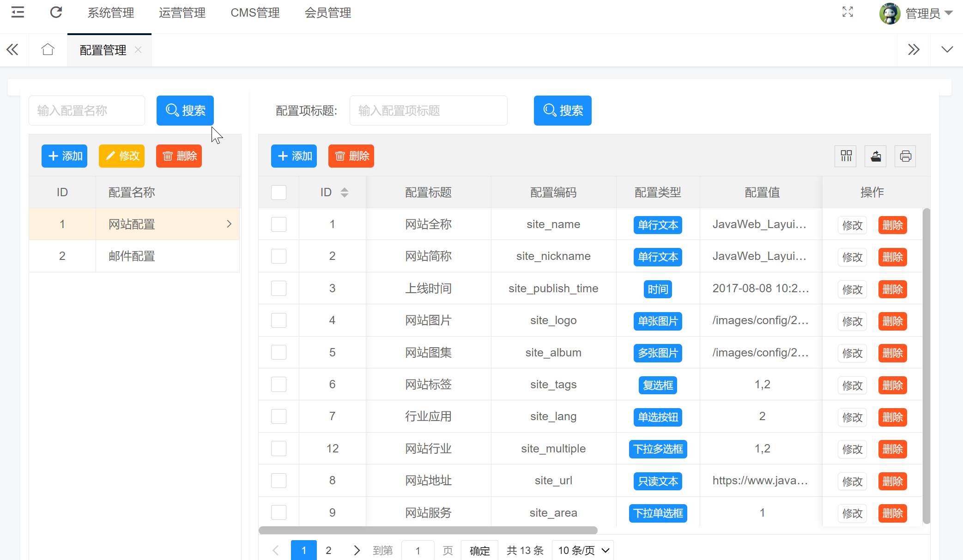Click the 配置标题 column header
This screenshot has width=963, height=560.
pyautogui.click(x=429, y=193)
